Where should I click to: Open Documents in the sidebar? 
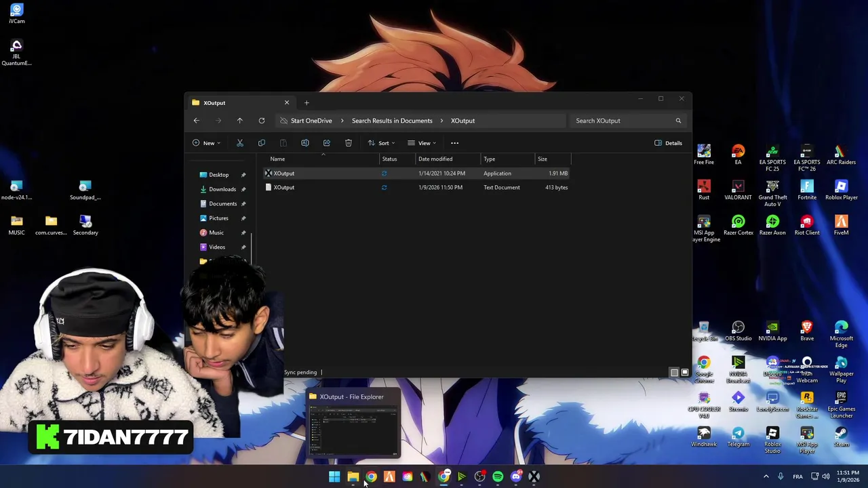pyautogui.click(x=222, y=204)
